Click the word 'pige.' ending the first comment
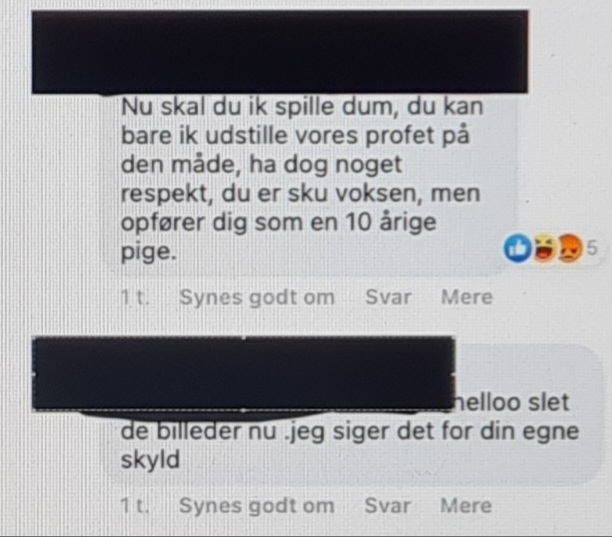Screen dimensions: 612x537 (149, 252)
